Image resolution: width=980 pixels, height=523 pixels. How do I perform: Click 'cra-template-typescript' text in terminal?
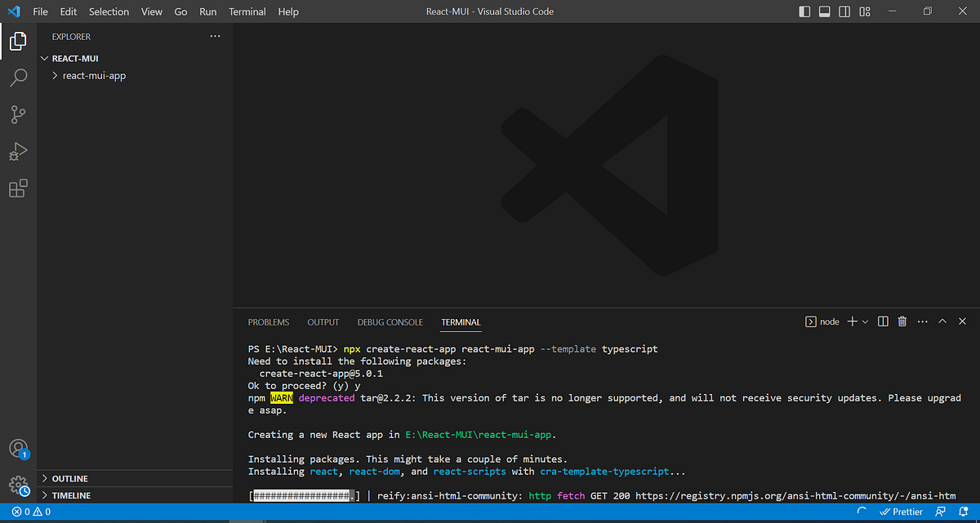click(604, 472)
